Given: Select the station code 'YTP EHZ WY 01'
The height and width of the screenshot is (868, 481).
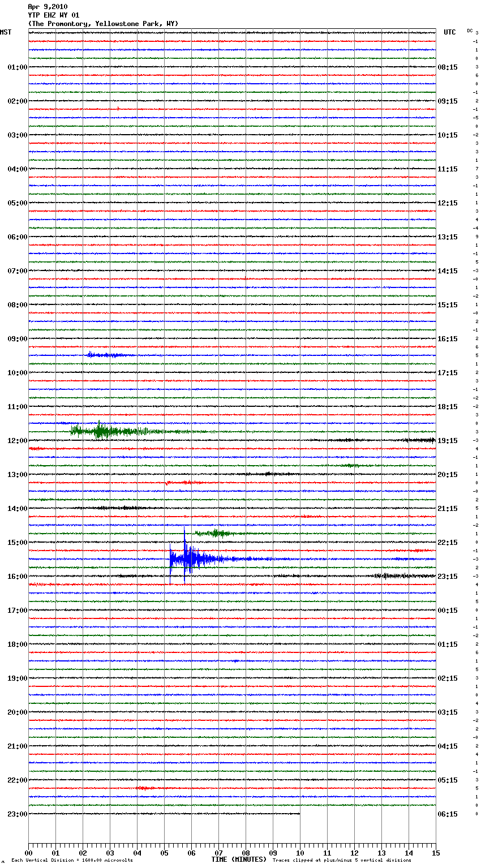Looking at the screenshot, I should point(54,15).
